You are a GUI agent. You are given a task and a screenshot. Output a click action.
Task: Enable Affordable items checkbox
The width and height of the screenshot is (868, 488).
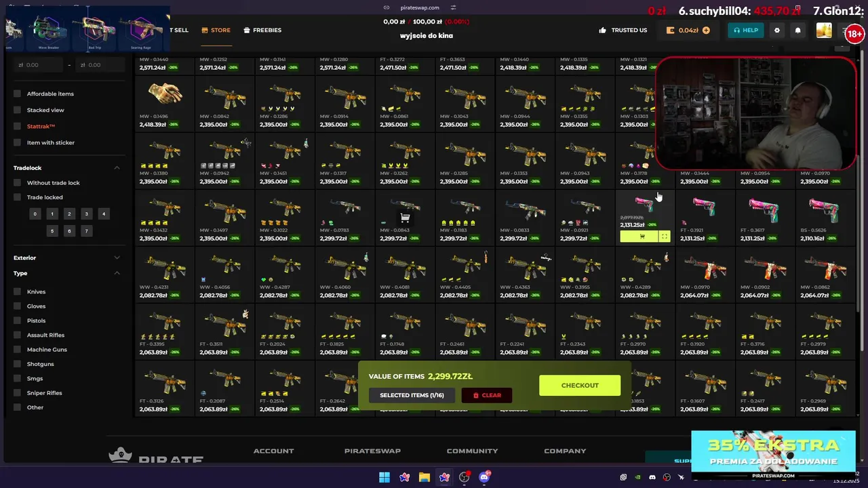[x=18, y=94]
